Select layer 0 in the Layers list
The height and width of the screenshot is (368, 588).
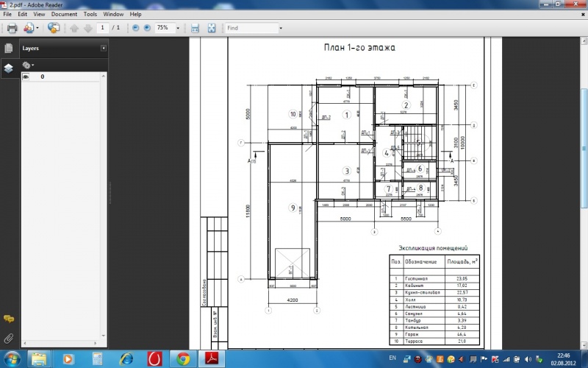tap(42, 77)
